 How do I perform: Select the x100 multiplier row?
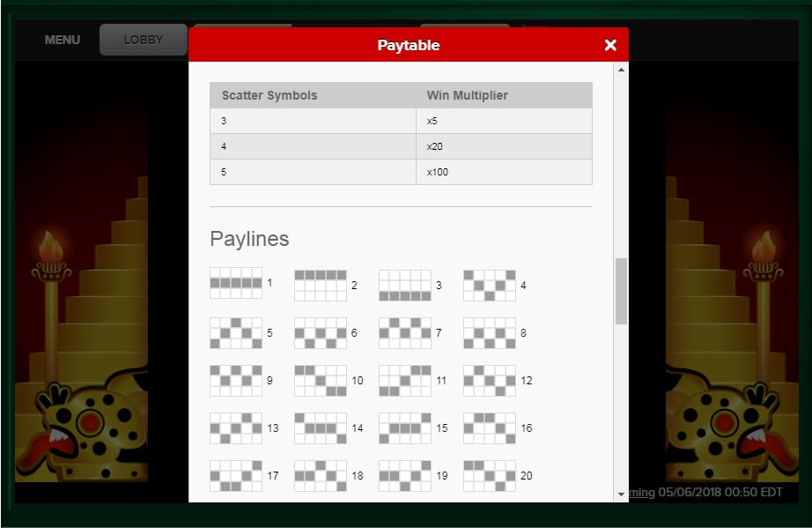pyautogui.click(x=401, y=172)
